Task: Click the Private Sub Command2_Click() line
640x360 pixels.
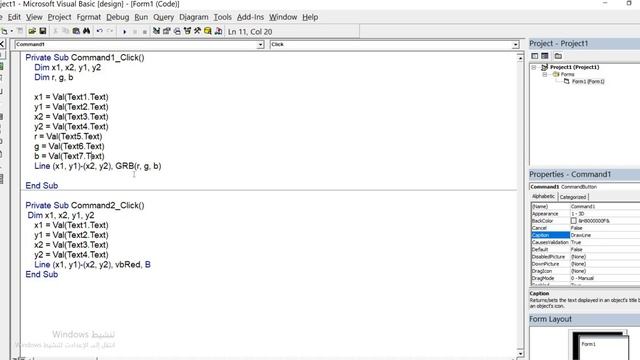Action: 85,205
